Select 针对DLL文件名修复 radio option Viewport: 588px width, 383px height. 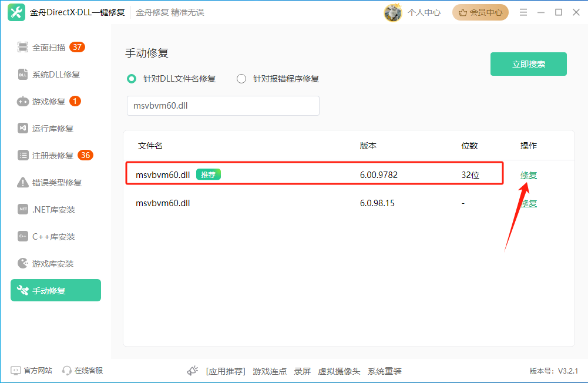tap(131, 79)
